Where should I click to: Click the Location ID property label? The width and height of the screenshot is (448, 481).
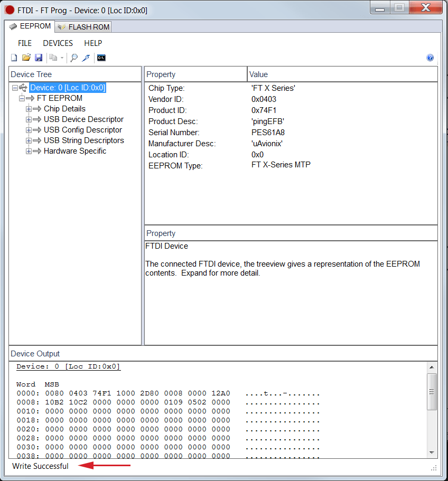[169, 155]
